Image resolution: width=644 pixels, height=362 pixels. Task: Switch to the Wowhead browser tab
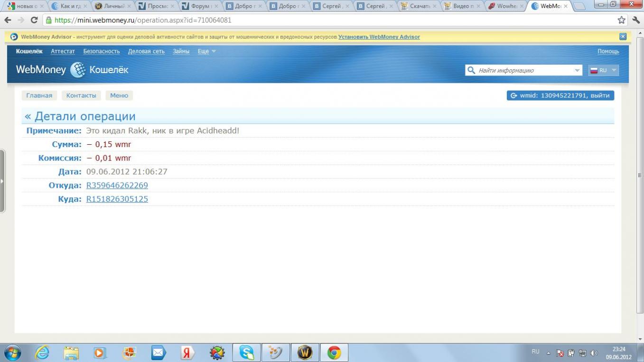coord(506,6)
